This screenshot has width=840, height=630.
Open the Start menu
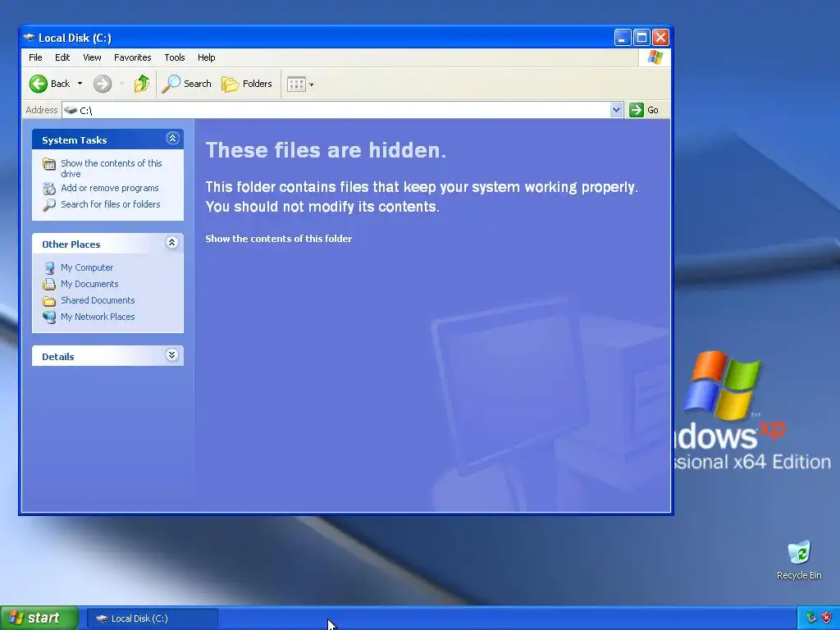[x=39, y=619]
